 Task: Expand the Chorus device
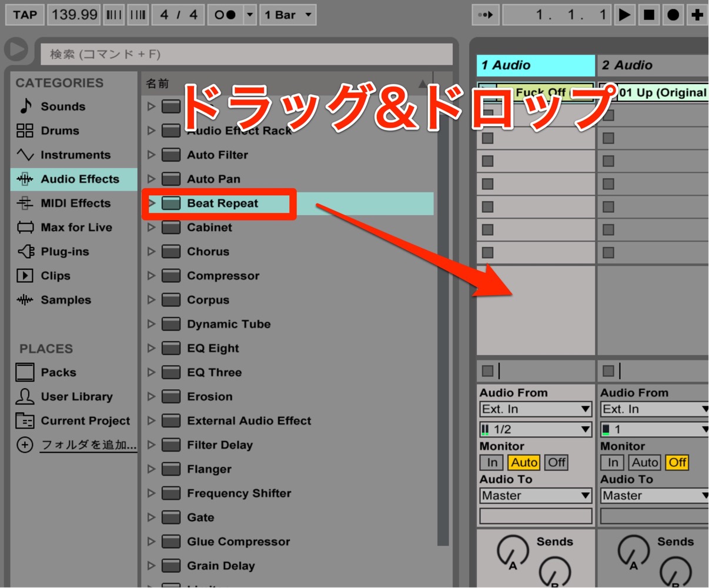coord(151,251)
